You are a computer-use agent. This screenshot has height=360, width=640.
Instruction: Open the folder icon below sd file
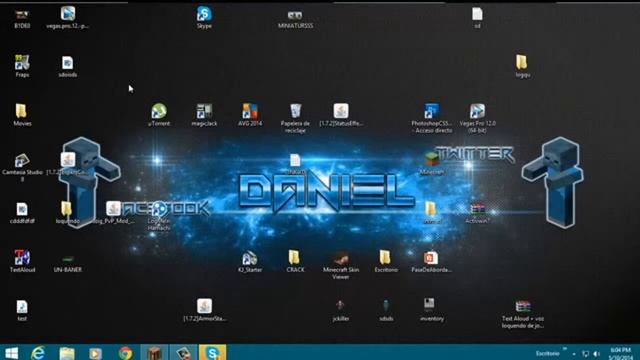pyautogui.click(x=521, y=62)
